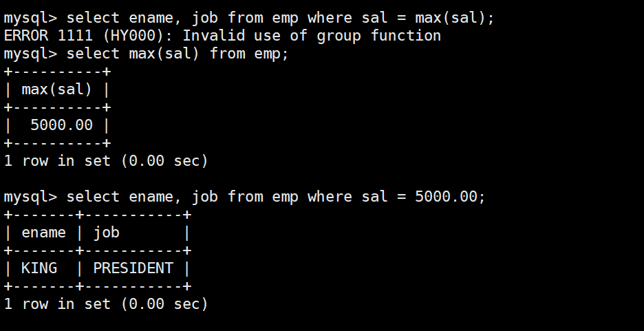
Task: Click the KING cell in results
Action: pos(39,268)
